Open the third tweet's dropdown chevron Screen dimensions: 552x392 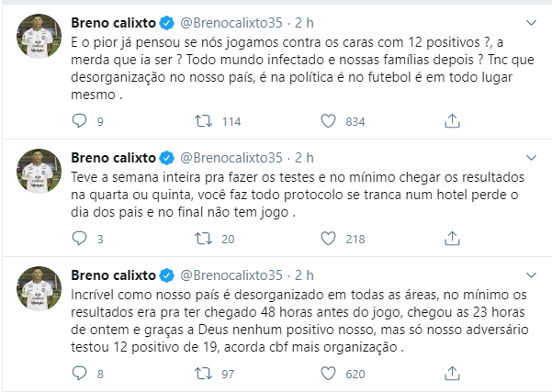(530, 274)
